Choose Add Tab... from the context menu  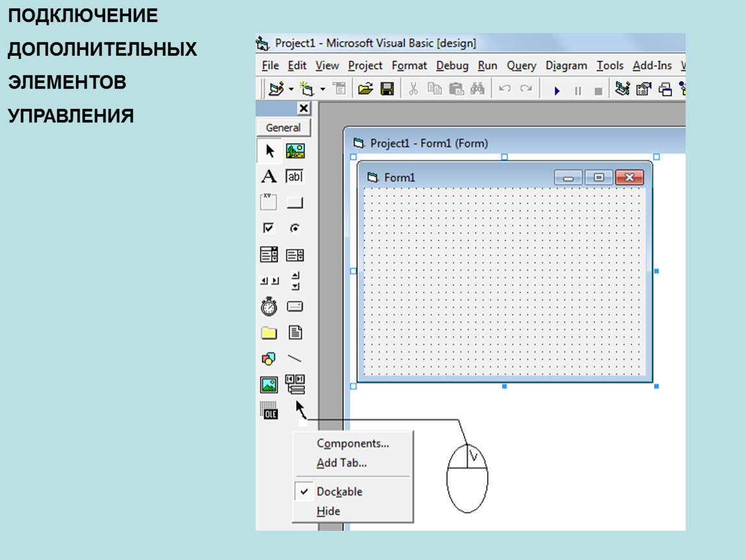(352, 463)
